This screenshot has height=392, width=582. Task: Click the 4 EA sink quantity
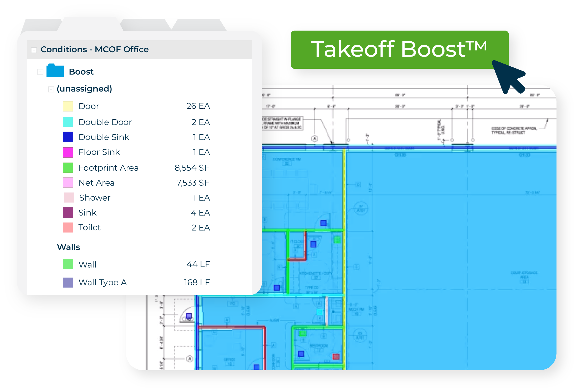coord(201,213)
